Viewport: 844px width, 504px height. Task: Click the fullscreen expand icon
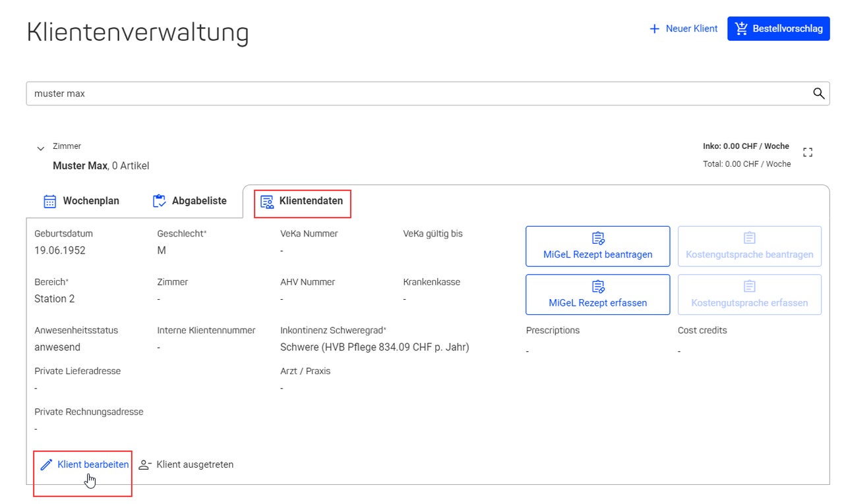click(x=808, y=152)
